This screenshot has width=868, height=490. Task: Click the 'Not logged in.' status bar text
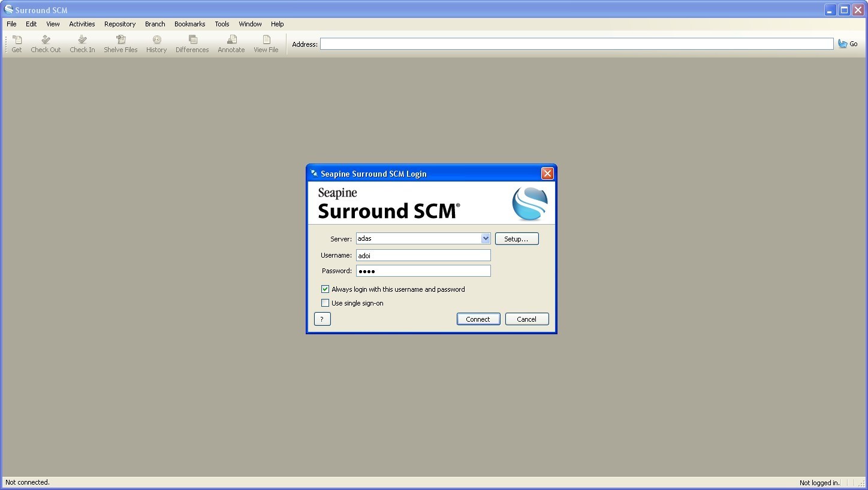pyautogui.click(x=819, y=483)
